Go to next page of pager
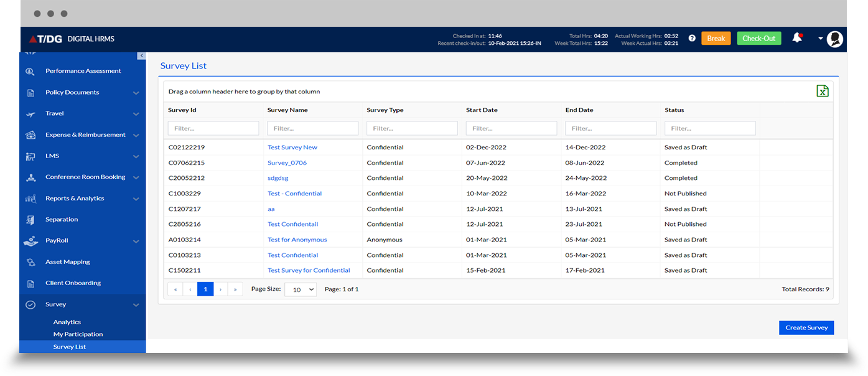 pyautogui.click(x=221, y=289)
